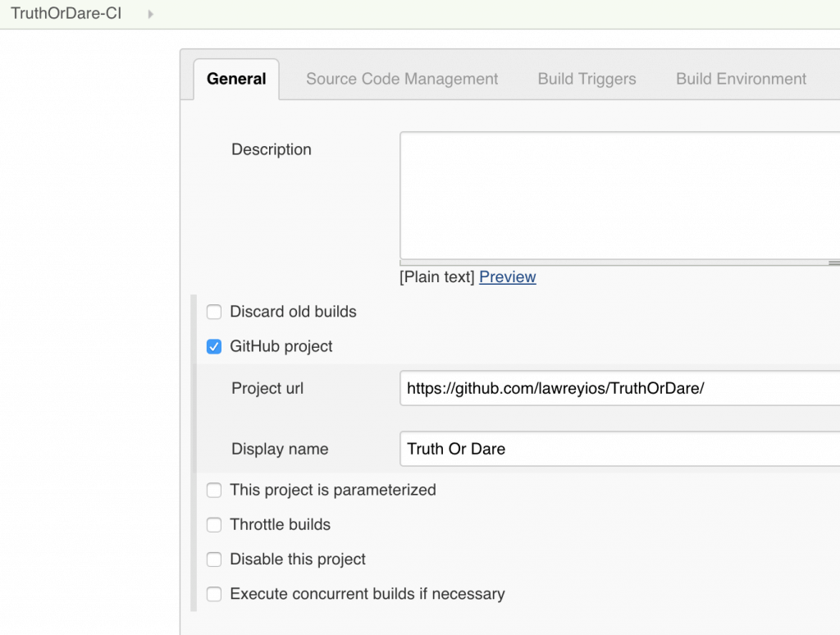Click the Project url label
This screenshot has height=635, width=840.
267,389
